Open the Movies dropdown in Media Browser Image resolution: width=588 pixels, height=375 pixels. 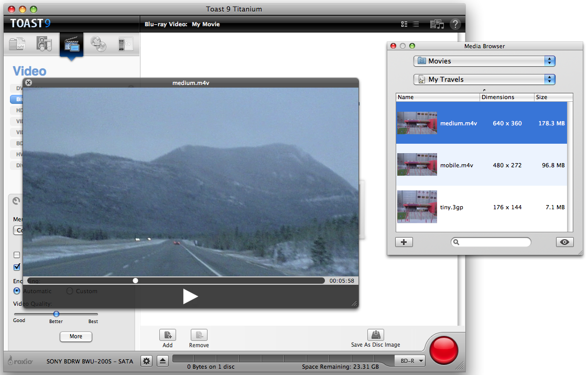(484, 61)
